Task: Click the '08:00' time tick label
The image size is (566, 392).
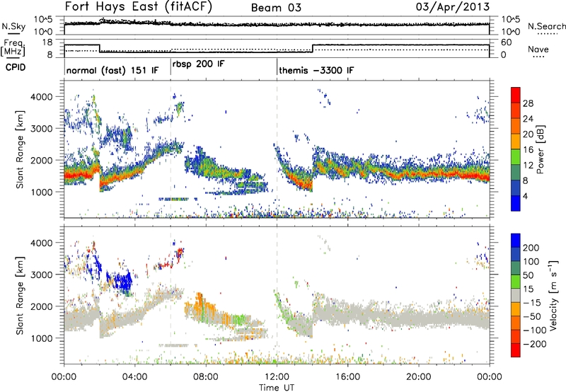Action: (x=206, y=377)
